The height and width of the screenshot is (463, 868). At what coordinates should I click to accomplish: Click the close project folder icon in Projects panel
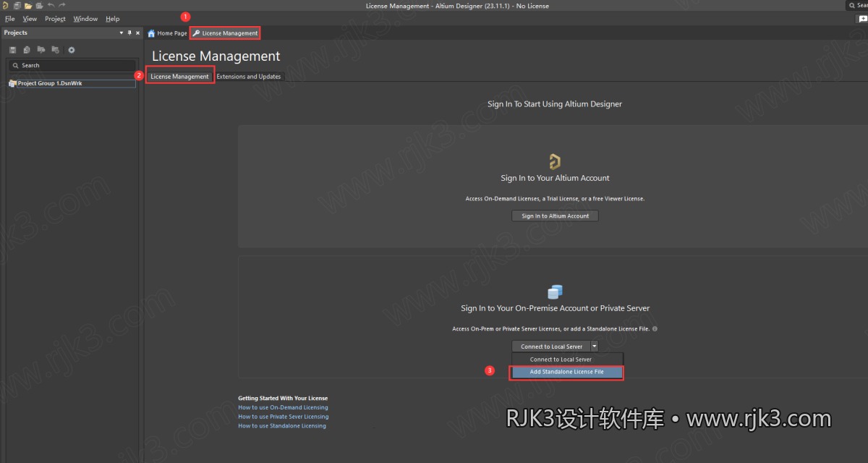(55, 50)
